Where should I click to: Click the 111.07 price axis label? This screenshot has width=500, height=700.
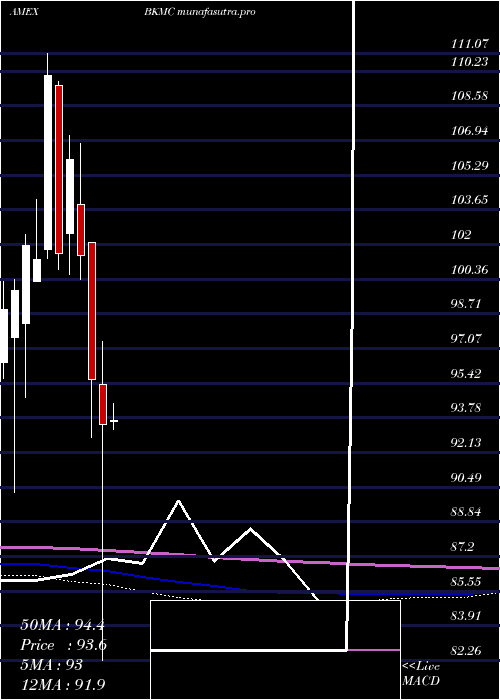point(468,44)
